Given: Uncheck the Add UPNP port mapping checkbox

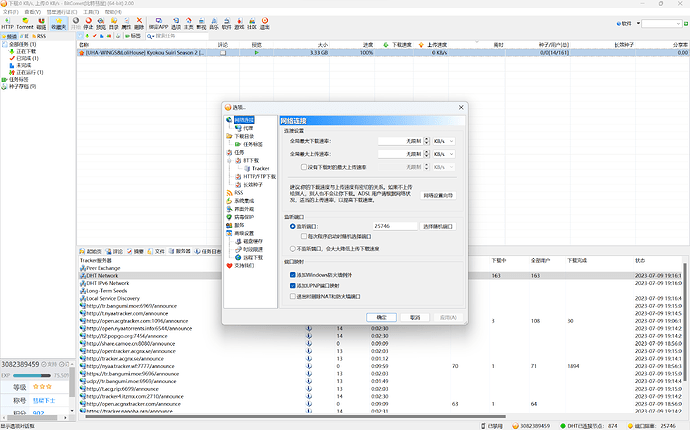Looking at the screenshot, I should 293,286.
